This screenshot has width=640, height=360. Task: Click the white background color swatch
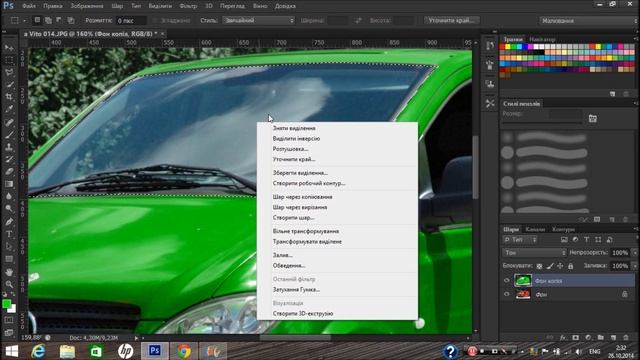13,309
